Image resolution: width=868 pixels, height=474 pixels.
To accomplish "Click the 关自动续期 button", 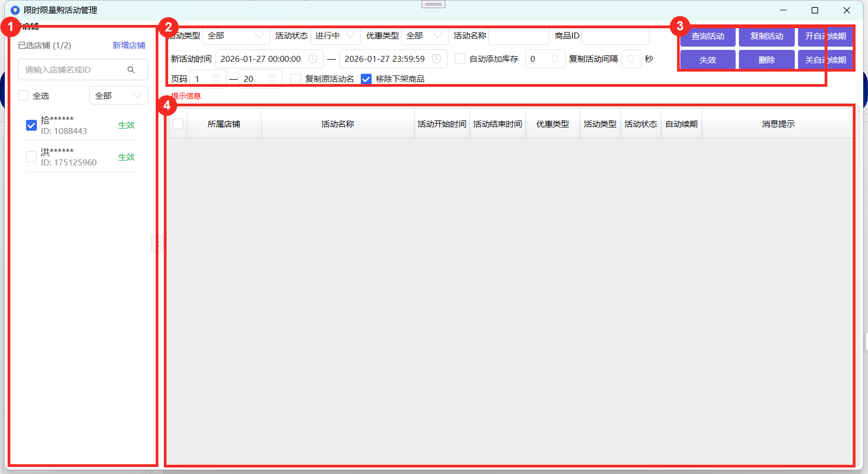I will tap(825, 60).
